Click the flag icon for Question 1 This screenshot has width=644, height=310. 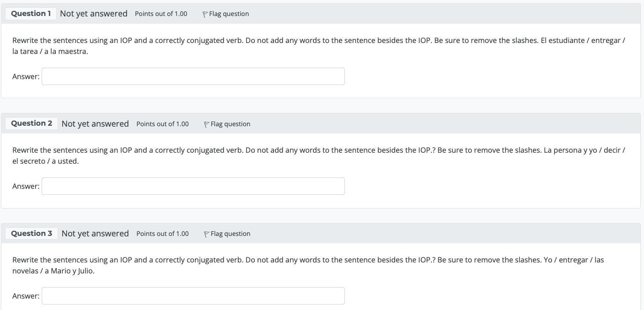click(205, 14)
